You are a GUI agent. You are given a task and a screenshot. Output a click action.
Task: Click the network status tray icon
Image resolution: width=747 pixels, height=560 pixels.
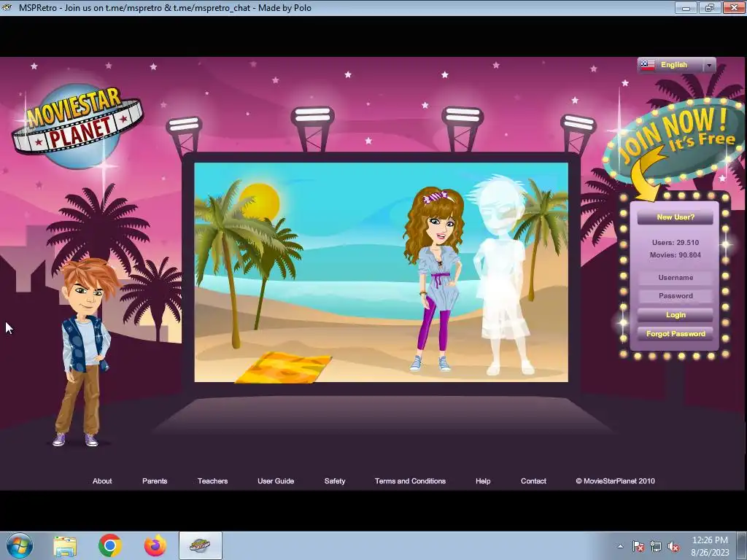pyautogui.click(x=656, y=546)
